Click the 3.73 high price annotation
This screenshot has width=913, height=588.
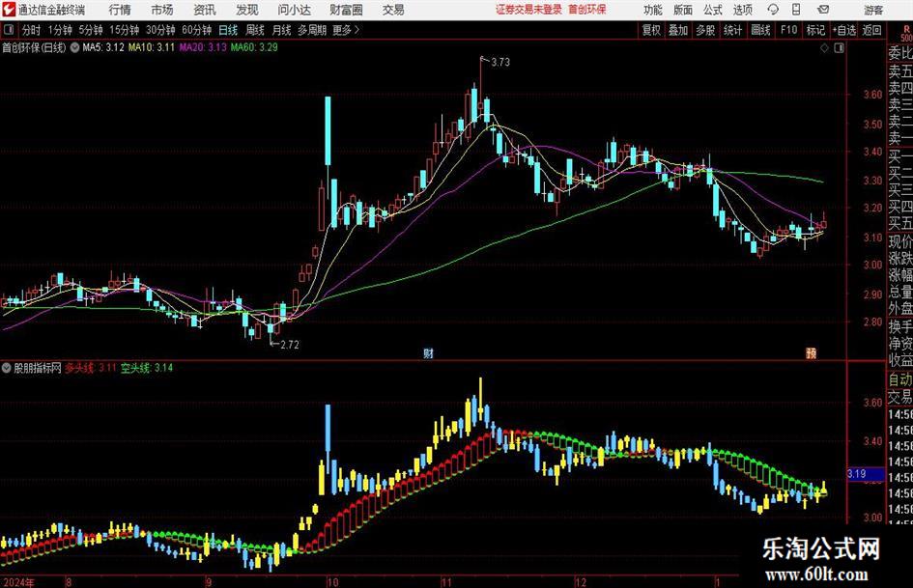pos(500,62)
